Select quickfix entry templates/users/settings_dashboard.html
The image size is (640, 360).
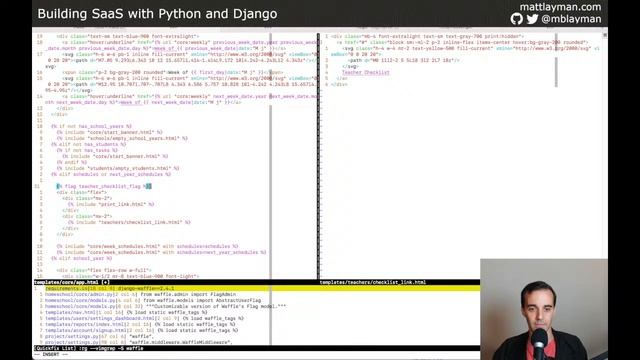[144, 318]
